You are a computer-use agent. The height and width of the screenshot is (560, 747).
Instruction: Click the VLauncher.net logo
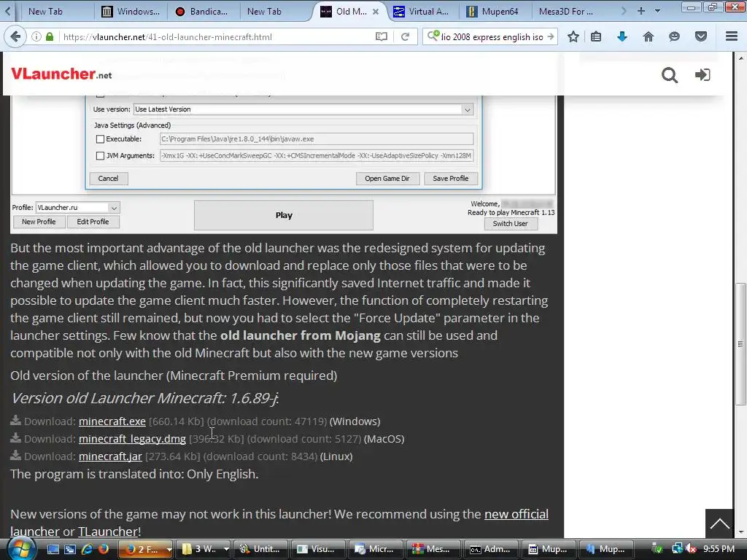[x=61, y=74]
